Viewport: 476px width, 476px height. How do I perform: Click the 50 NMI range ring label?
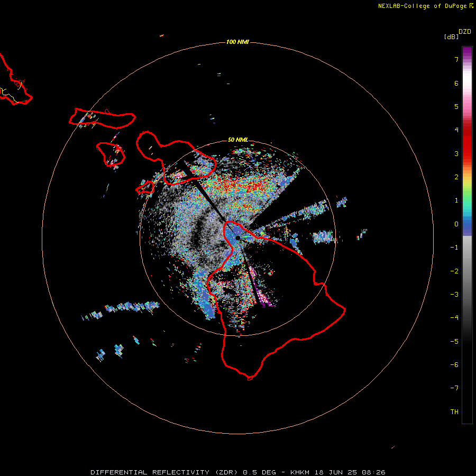(237, 140)
